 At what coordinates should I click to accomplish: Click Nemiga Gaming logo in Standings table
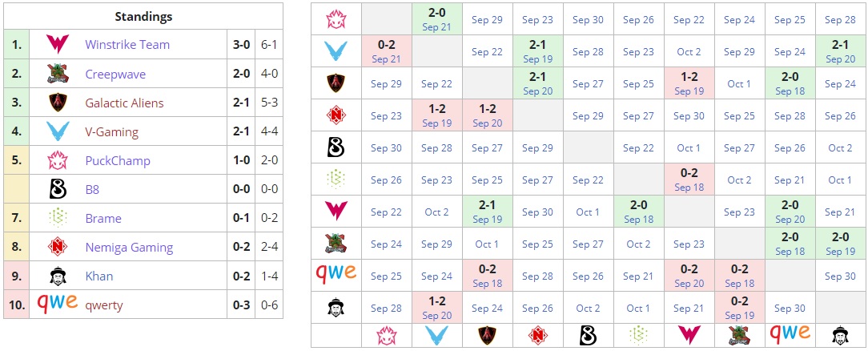tap(57, 248)
